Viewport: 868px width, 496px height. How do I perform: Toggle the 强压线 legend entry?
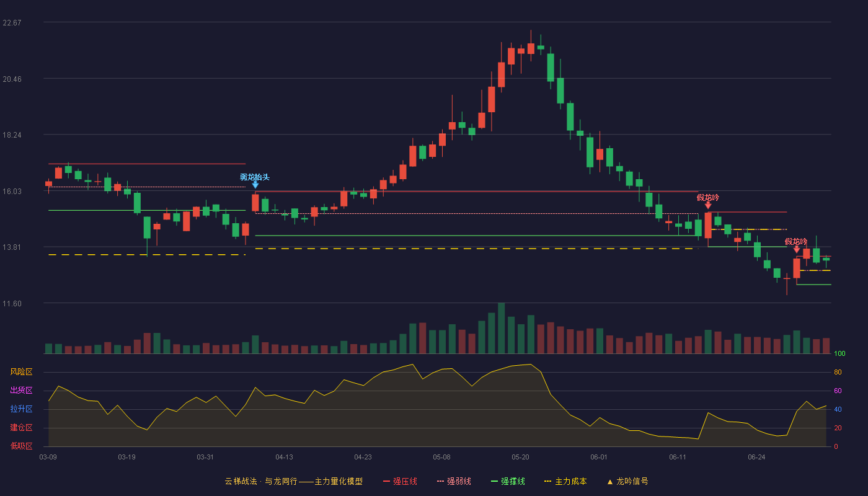(400, 481)
